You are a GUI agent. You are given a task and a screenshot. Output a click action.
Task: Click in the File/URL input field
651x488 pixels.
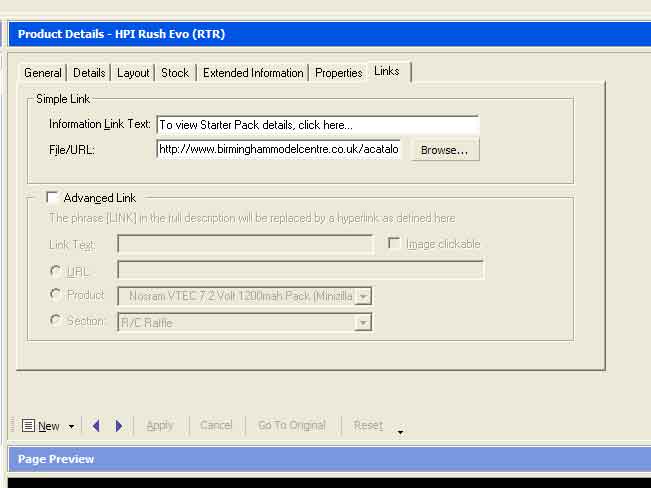tap(279, 150)
